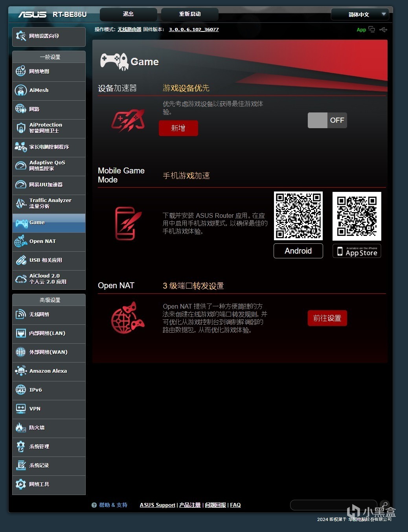Viewport: 408px width, 532px height.
Task: Click the red 新增 button
Action: click(178, 128)
